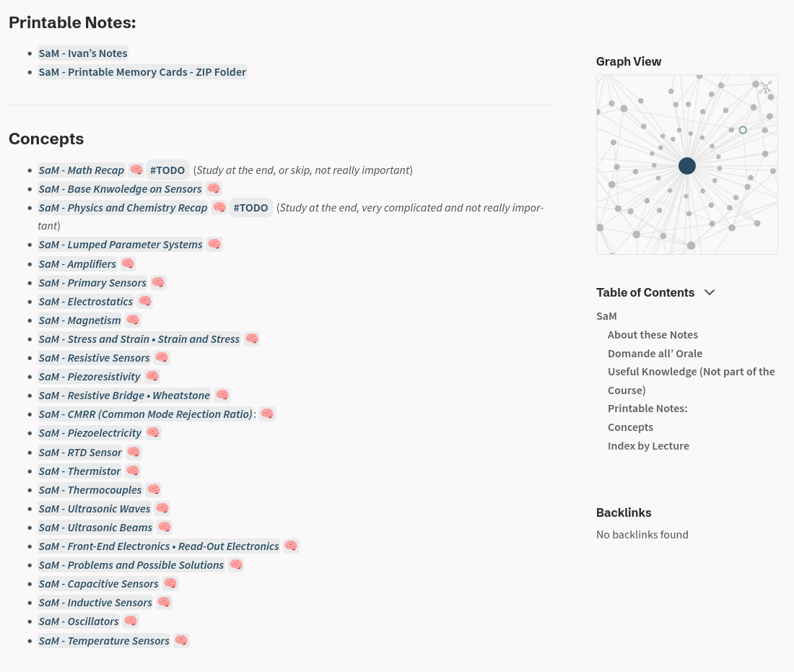794x672 pixels.
Task: Click the #TODO tag beside Math Recap
Action: coord(168,170)
